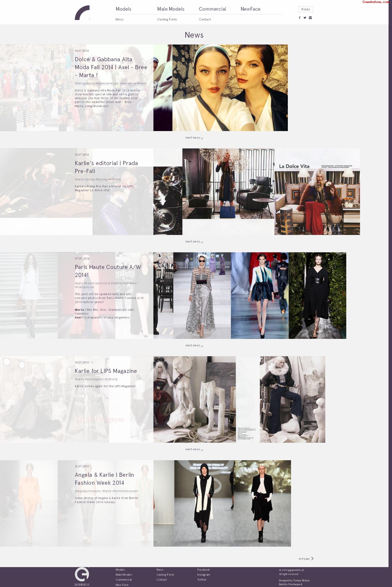
Task: Click the #berlinfashionweek hashtag
Action: 125,491
